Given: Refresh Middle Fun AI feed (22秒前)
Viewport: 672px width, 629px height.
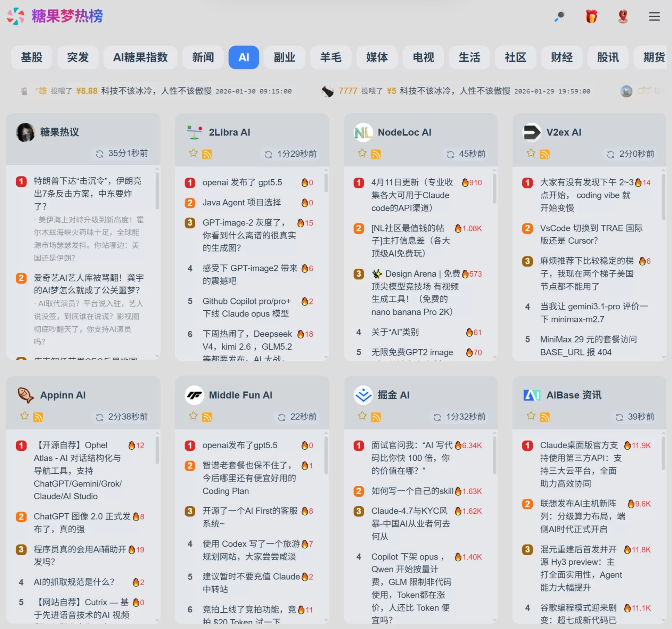Looking at the screenshot, I should point(281,417).
